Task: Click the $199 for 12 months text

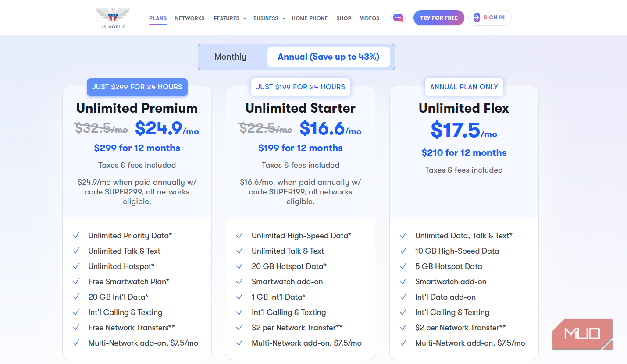Action: click(x=300, y=148)
